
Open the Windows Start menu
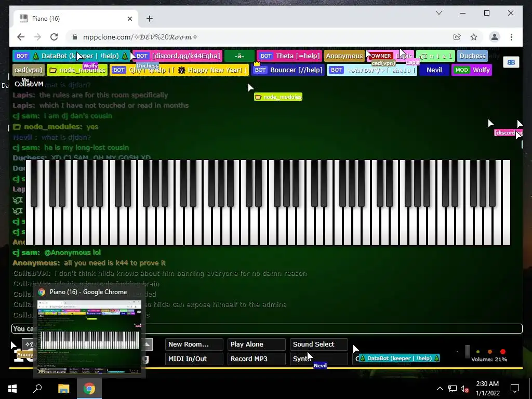(x=12, y=389)
